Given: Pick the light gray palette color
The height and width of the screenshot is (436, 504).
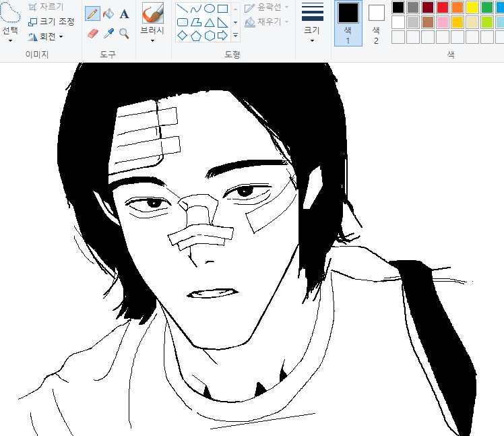Looking at the screenshot, I should (x=413, y=22).
